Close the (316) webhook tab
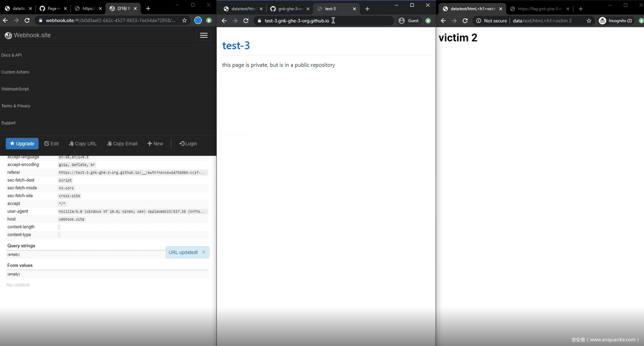Image resolution: width=644 pixels, height=346 pixels. click(x=135, y=8)
